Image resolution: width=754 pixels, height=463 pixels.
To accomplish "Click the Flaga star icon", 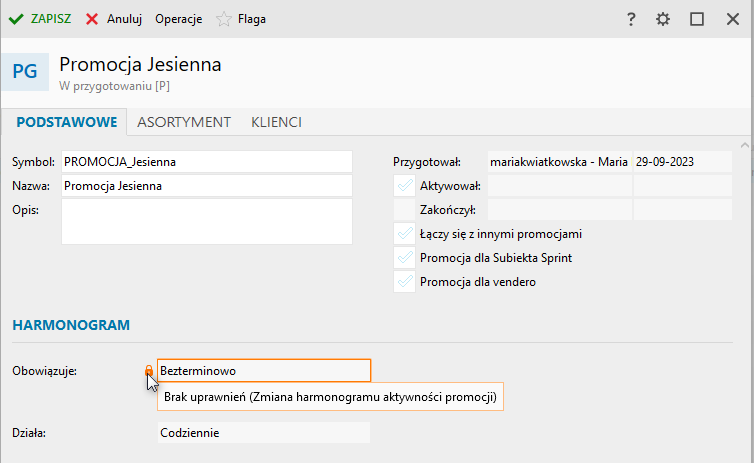I will [224, 19].
